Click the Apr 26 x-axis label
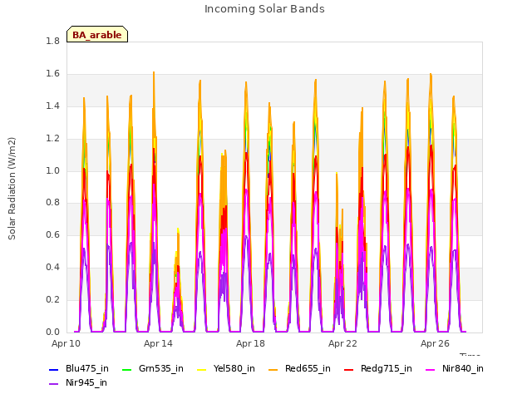This screenshot has width=532, height=399. 435,343
